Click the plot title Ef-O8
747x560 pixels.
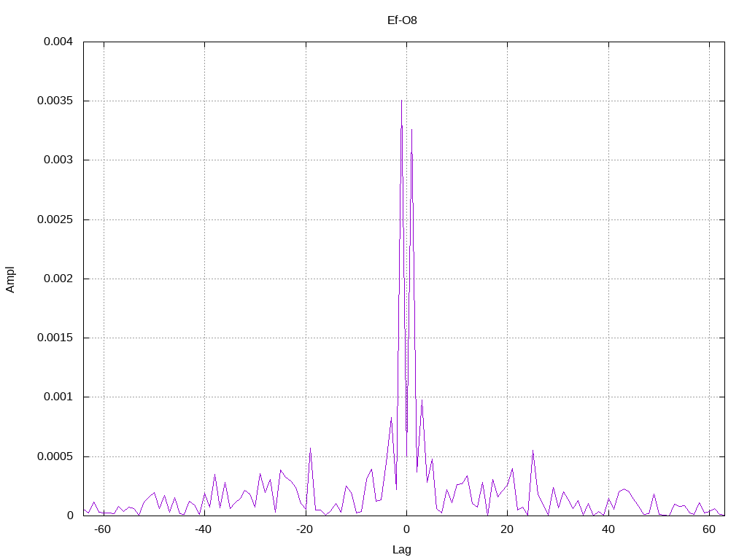pyautogui.click(x=402, y=20)
